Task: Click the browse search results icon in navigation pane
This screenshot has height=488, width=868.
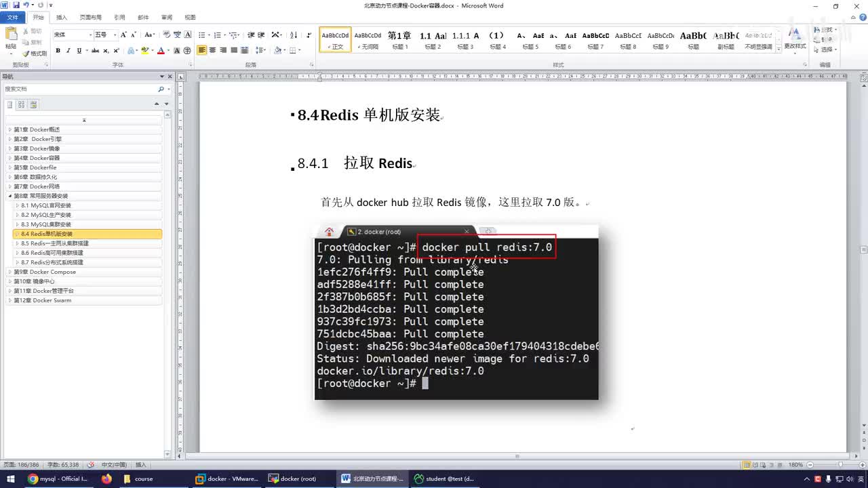Action: 33,104
